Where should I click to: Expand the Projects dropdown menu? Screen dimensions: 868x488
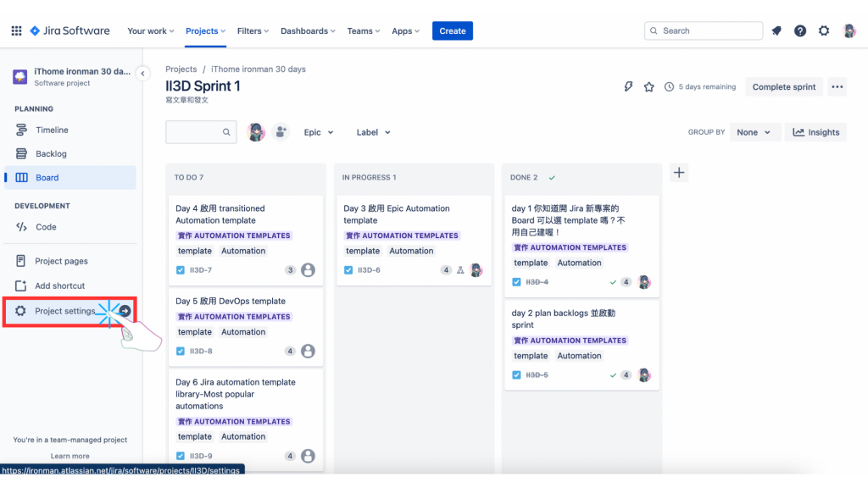(x=205, y=31)
